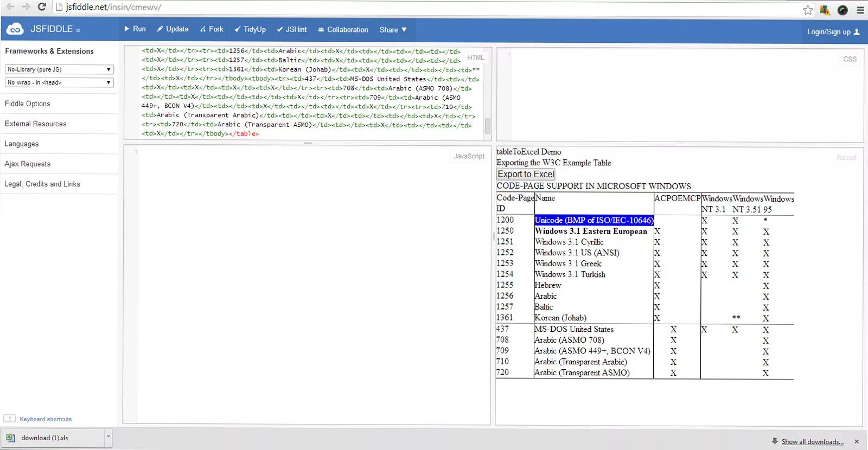Click the JSFiddle cloud logo icon
Screen dimensions: 868x450
pyautogui.click(x=15, y=29)
